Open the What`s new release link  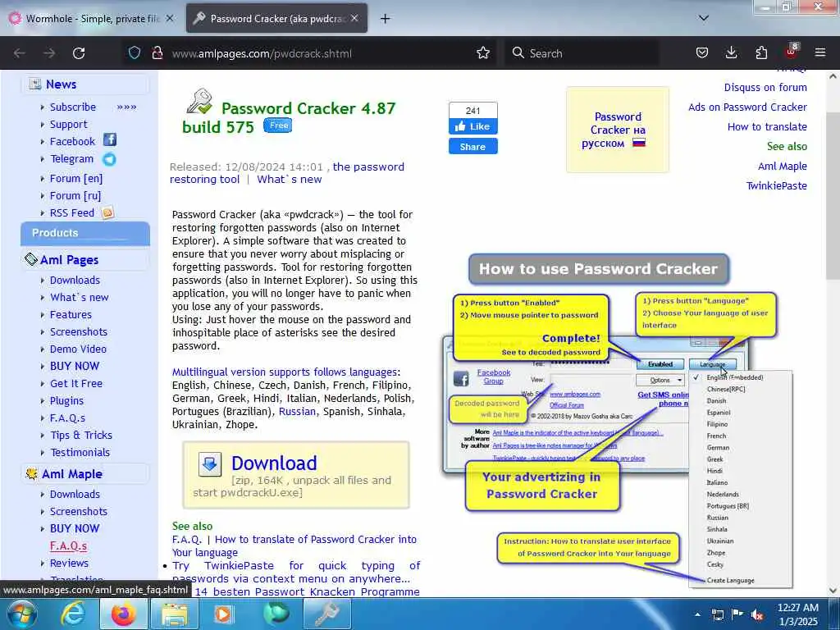point(290,180)
